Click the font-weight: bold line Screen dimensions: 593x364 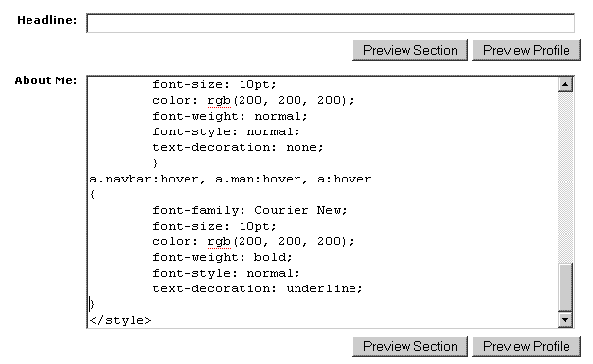[x=222, y=257]
